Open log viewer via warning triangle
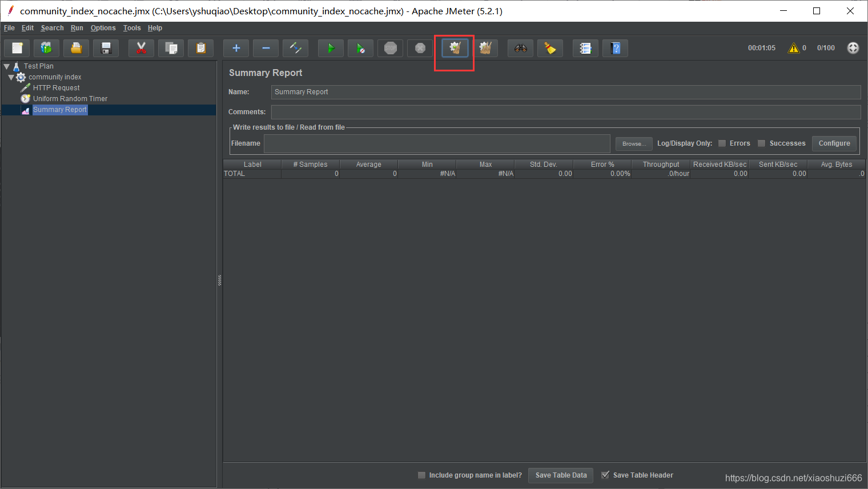The image size is (868, 489). [794, 48]
